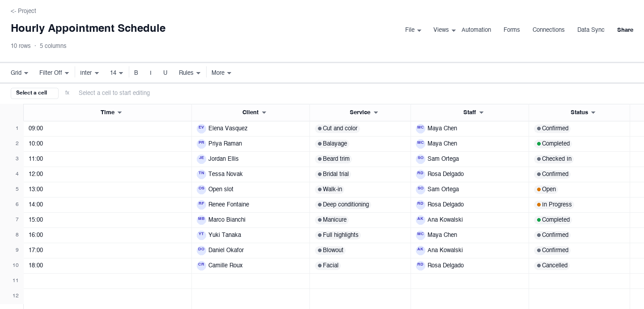Click the MC staff avatar in the 09:00 row

pyautogui.click(x=420, y=129)
